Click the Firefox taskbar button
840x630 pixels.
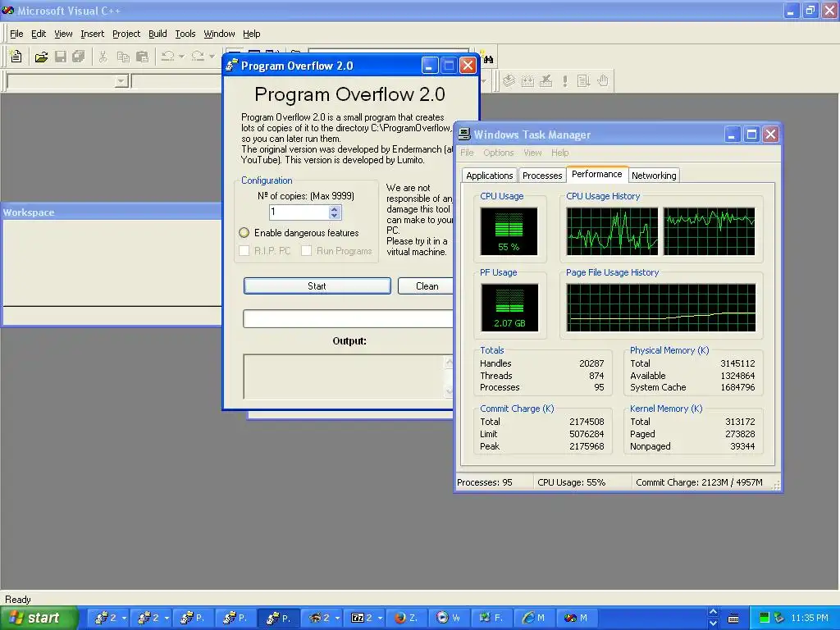(x=407, y=618)
